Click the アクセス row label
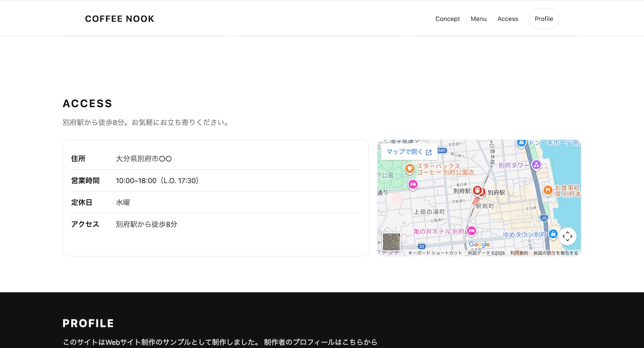 (x=86, y=225)
